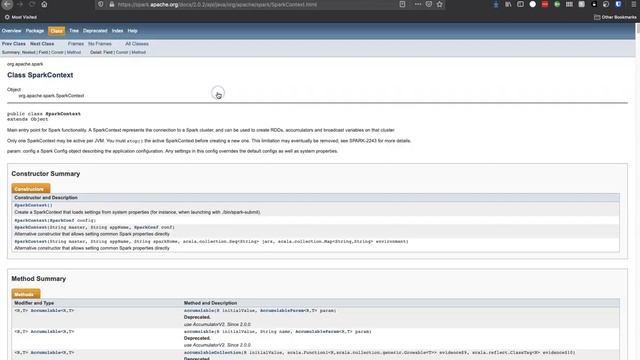Click the Pocket save icon

click(429, 4)
